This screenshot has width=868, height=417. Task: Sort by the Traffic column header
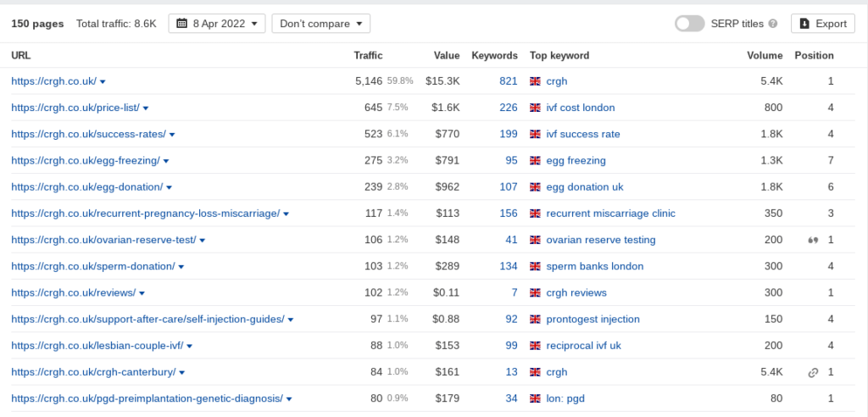tap(368, 55)
